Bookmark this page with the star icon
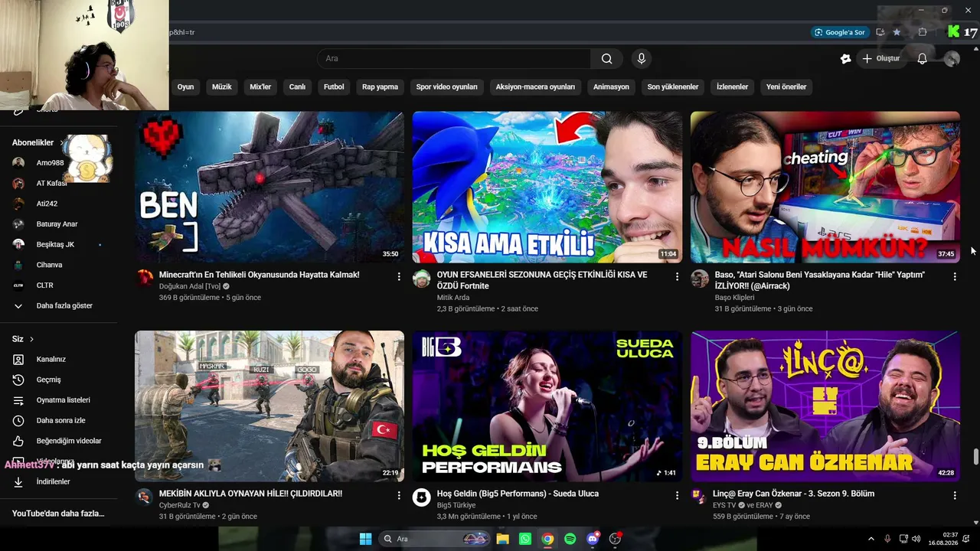The height and width of the screenshot is (551, 980). (897, 32)
